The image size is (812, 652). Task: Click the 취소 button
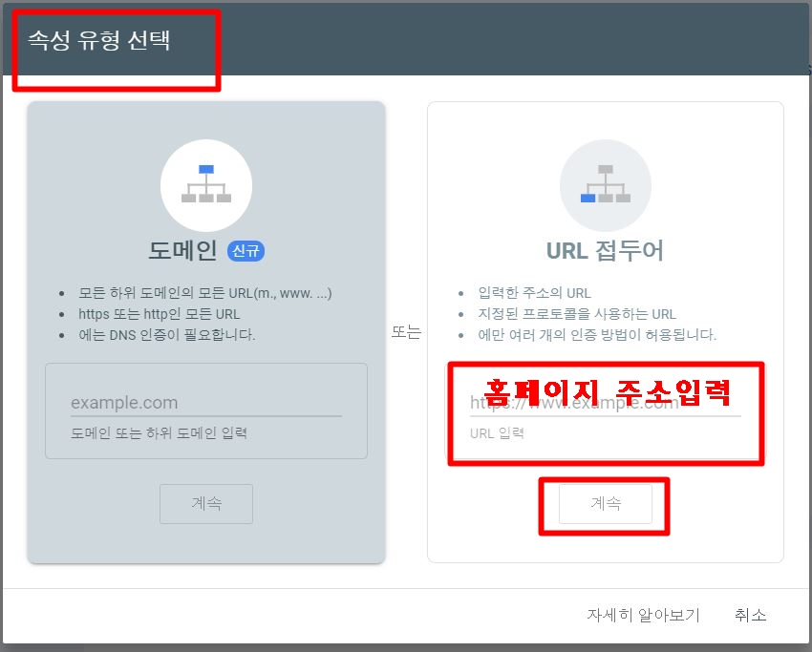click(x=750, y=615)
